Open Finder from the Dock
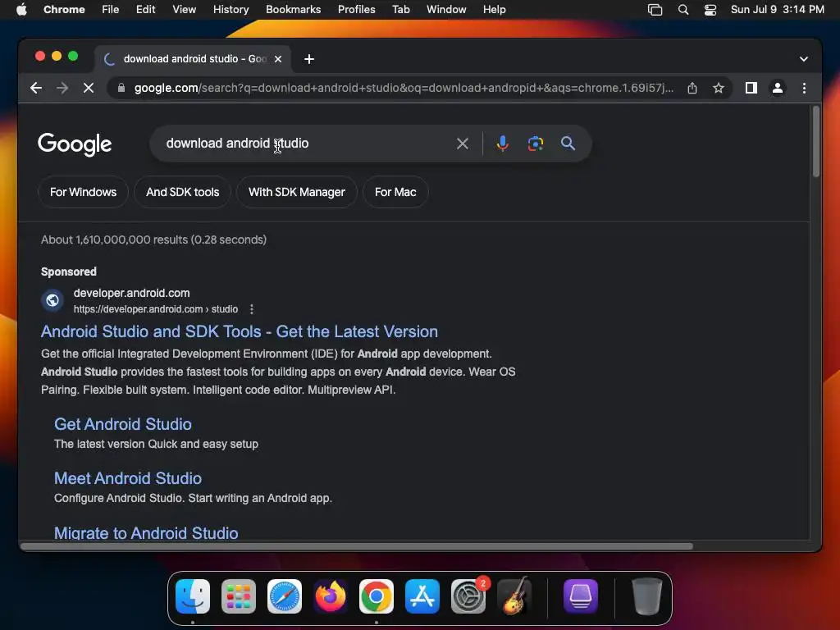This screenshot has height=630, width=840. coord(193,596)
